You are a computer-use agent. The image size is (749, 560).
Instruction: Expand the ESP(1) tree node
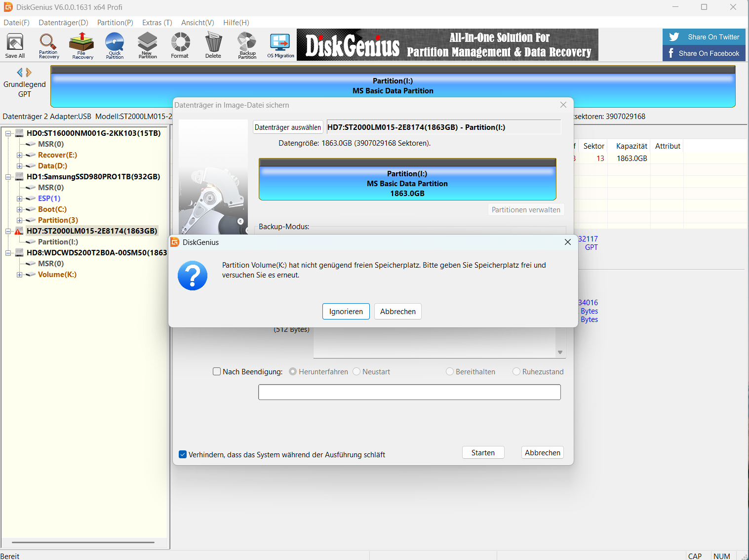20,199
